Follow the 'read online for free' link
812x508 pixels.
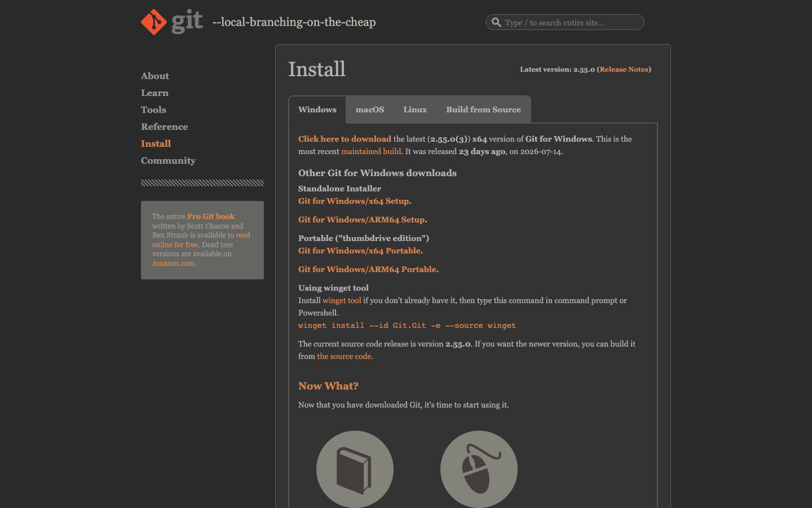(201, 240)
